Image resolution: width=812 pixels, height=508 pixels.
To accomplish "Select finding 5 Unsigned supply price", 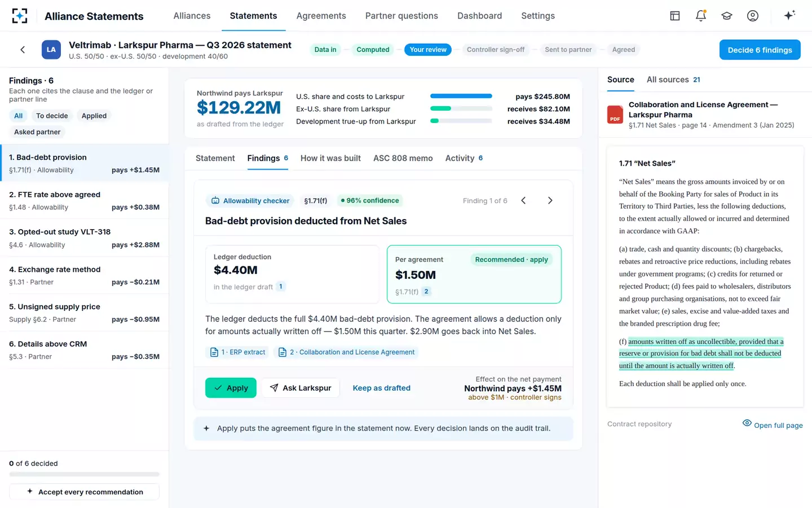I will [x=85, y=312].
